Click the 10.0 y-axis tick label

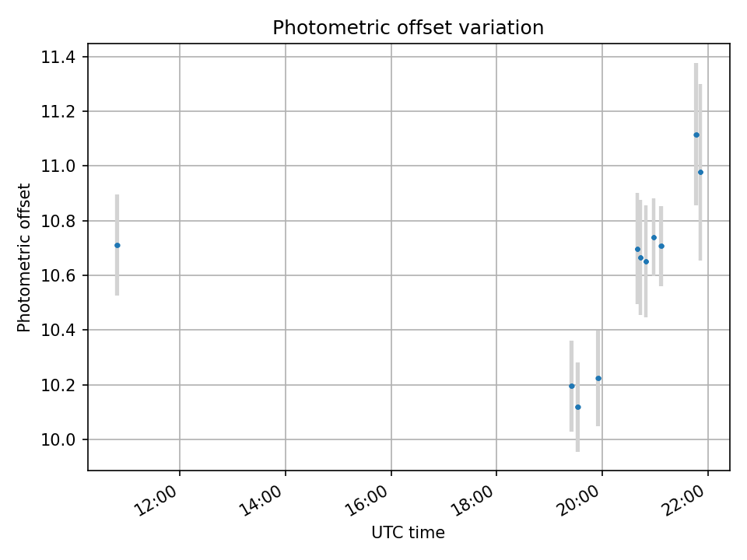[x=58, y=439]
